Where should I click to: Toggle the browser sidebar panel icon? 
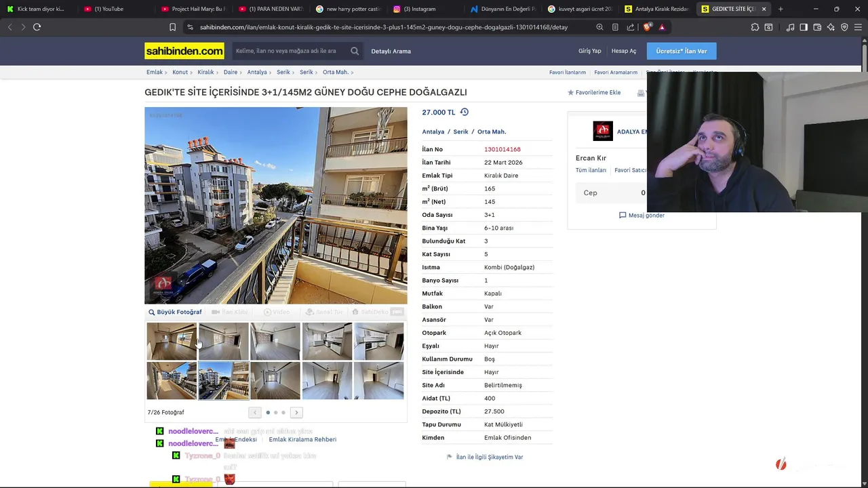804,27
